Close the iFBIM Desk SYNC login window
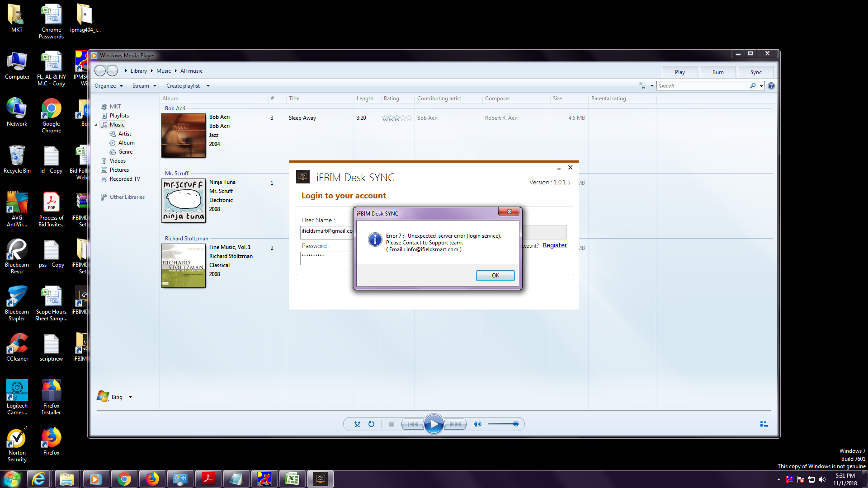Image resolution: width=868 pixels, height=488 pixels. point(570,168)
